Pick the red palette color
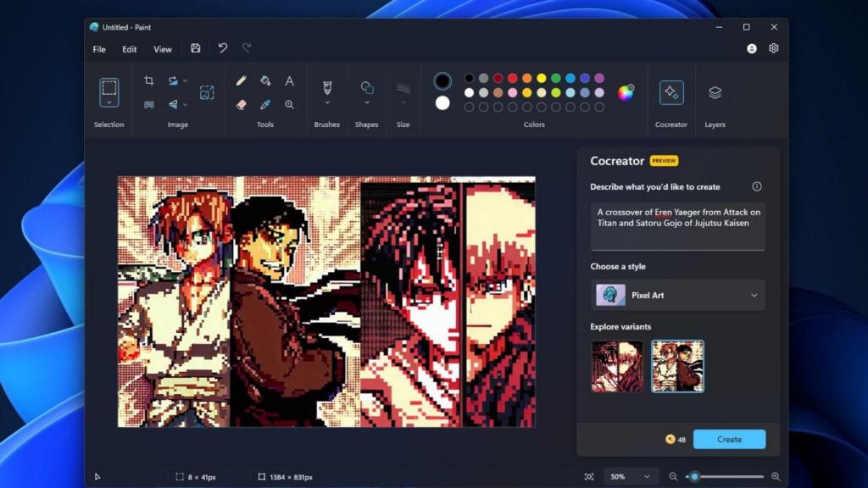The height and width of the screenshot is (488, 868). pyautogui.click(x=513, y=78)
